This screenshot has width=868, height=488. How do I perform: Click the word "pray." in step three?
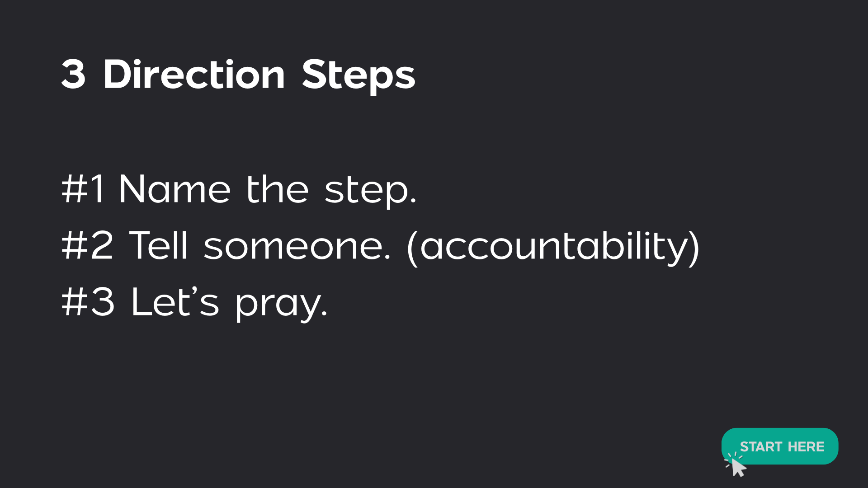coord(281,304)
